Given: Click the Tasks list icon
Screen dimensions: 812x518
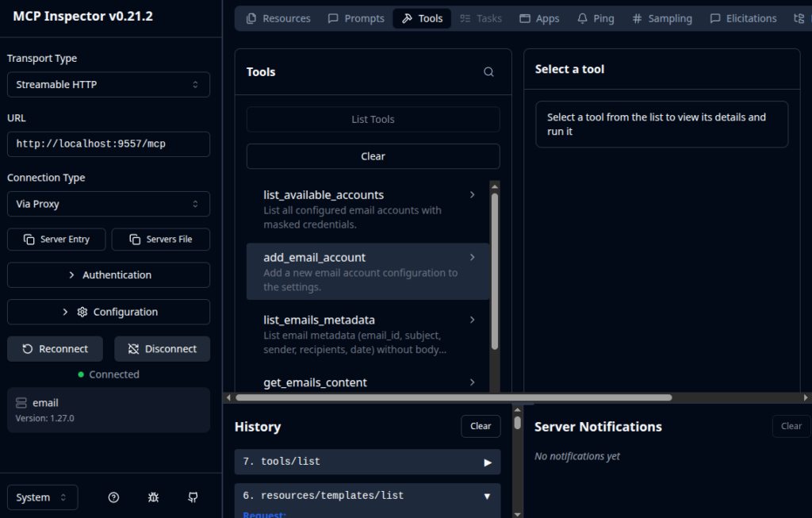Looking at the screenshot, I should click(x=465, y=19).
